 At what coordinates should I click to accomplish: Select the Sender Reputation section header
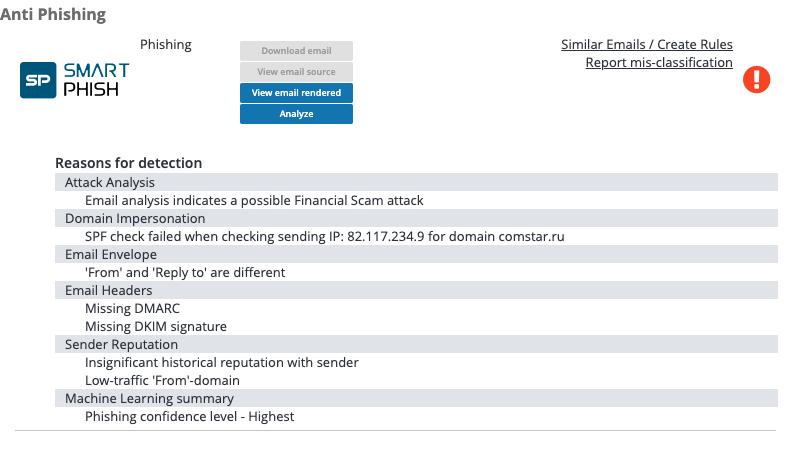click(416, 344)
